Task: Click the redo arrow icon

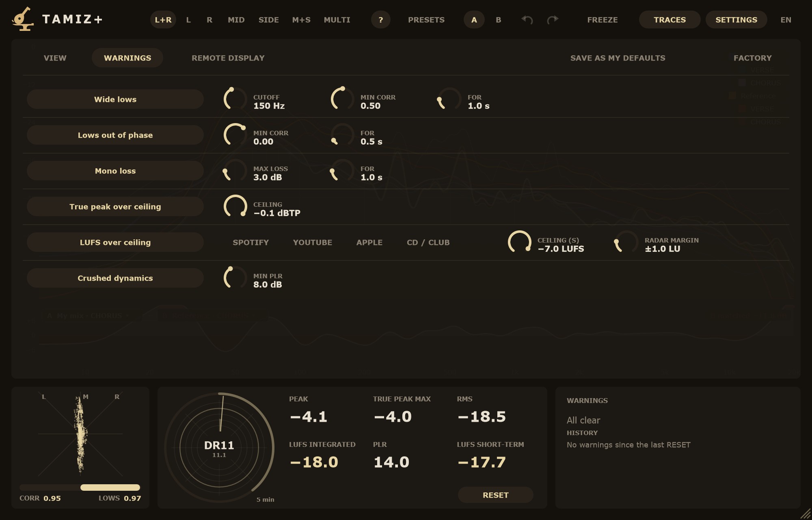Action: (x=553, y=19)
